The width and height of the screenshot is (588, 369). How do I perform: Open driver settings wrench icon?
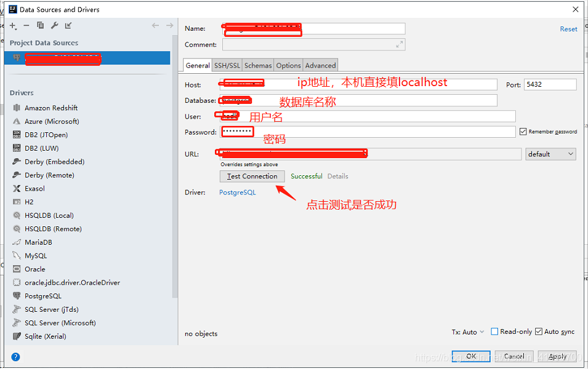(54, 25)
